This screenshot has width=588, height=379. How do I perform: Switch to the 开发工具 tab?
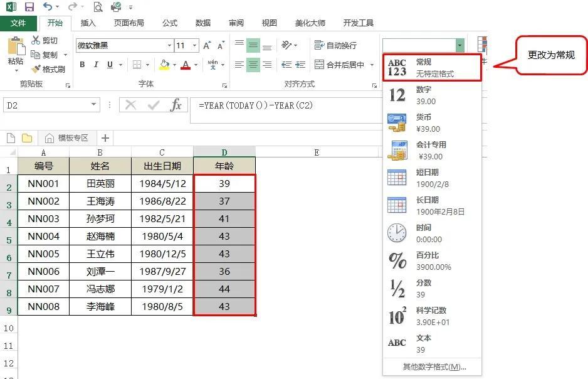point(359,23)
